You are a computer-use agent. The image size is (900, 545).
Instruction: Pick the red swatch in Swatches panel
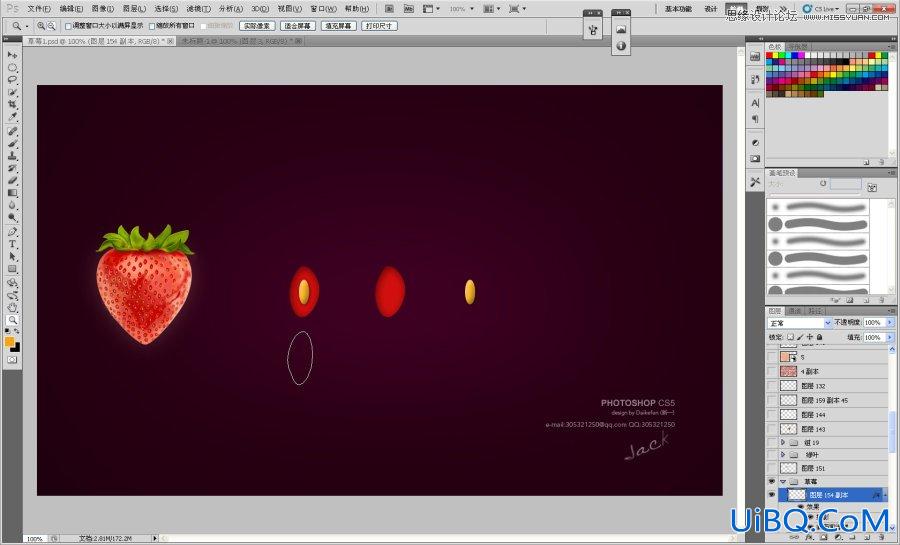point(770,56)
